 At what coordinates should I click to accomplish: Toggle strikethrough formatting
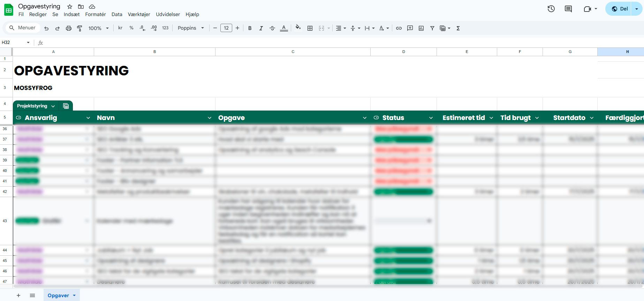point(272,28)
